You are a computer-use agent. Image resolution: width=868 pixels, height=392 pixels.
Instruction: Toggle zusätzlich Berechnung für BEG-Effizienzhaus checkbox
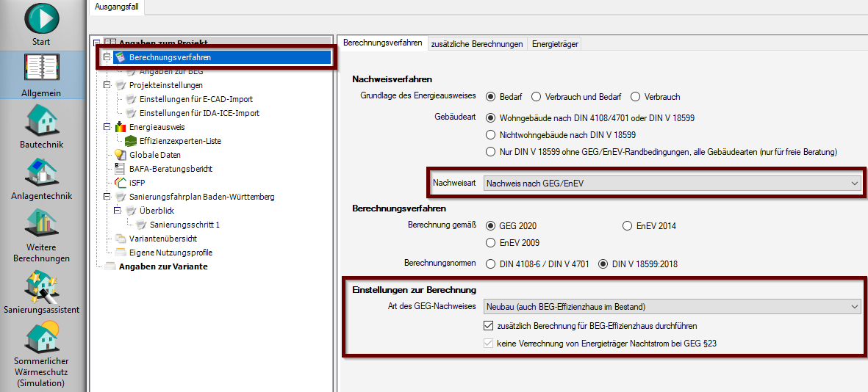[489, 325]
